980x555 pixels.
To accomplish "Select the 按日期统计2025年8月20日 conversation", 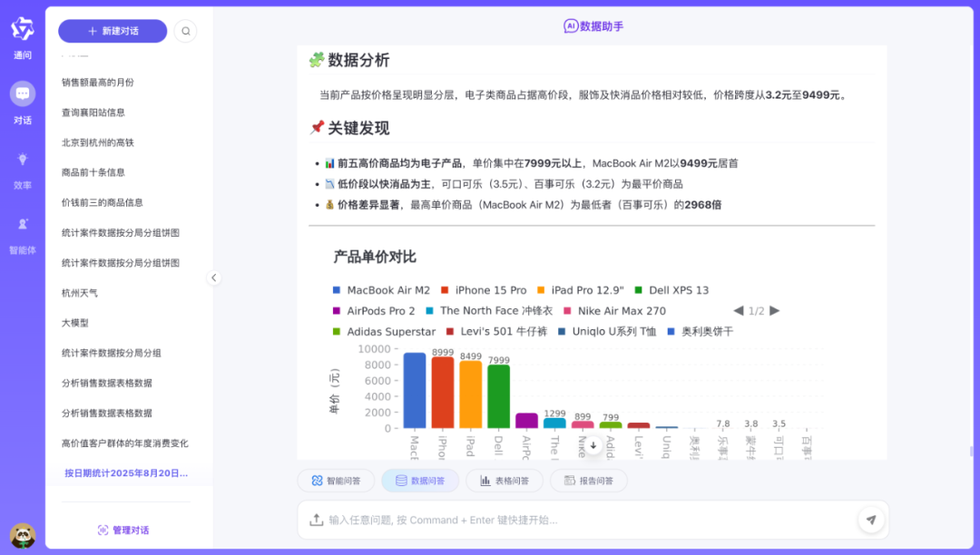I will [x=124, y=472].
